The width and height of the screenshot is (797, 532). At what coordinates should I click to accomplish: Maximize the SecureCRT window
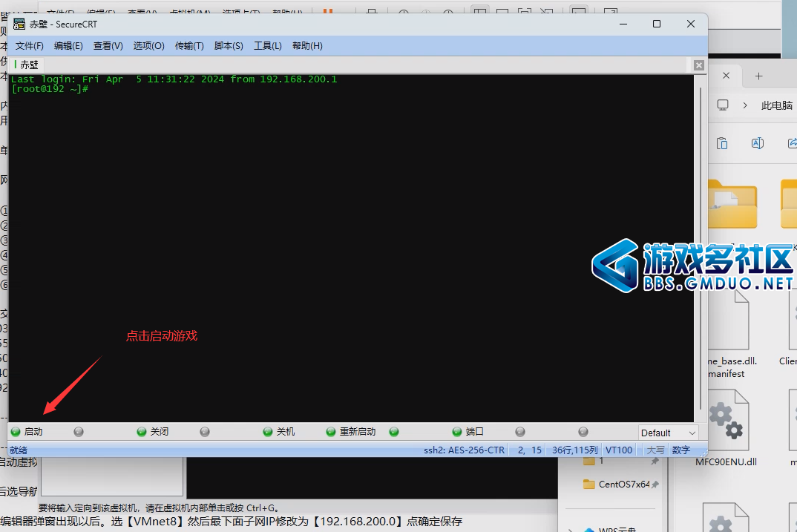coord(657,24)
